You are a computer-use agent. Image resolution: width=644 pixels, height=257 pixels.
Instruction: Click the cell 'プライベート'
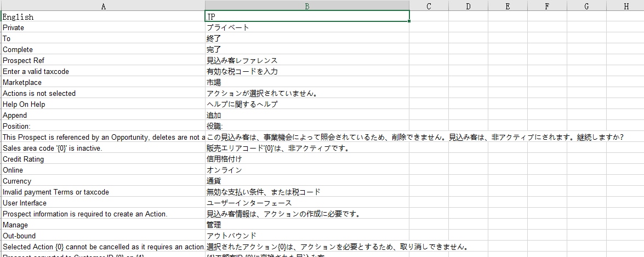pyautogui.click(x=307, y=27)
